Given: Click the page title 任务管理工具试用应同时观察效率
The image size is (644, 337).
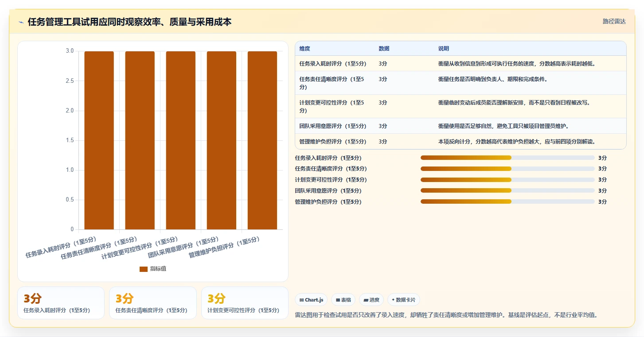Looking at the screenshot, I should click(129, 22).
